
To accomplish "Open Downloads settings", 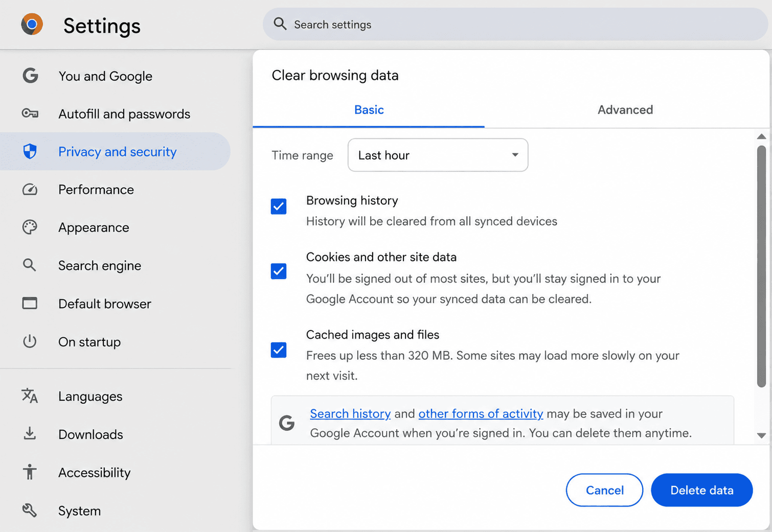I will (x=115, y=434).
